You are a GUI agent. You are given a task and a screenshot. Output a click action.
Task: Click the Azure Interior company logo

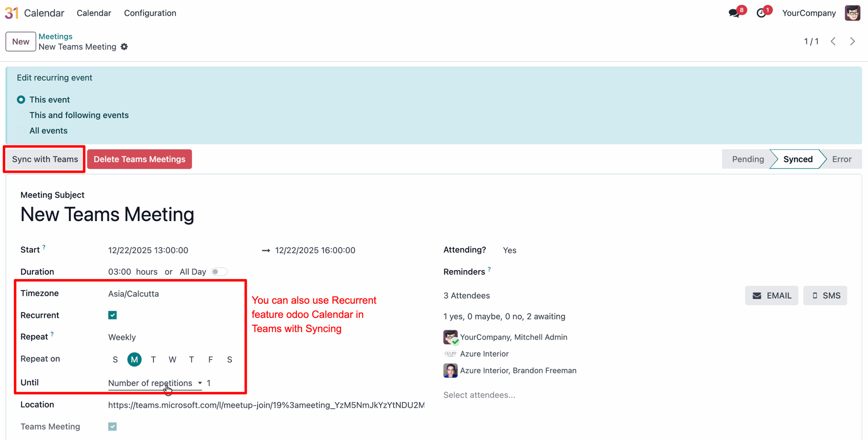click(x=450, y=354)
